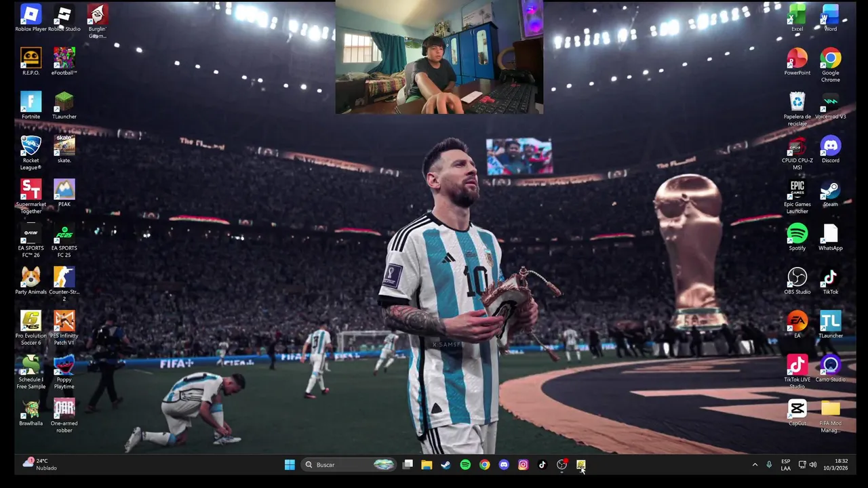Open File Explorer from taskbar
The height and width of the screenshot is (488, 868).
(x=427, y=464)
